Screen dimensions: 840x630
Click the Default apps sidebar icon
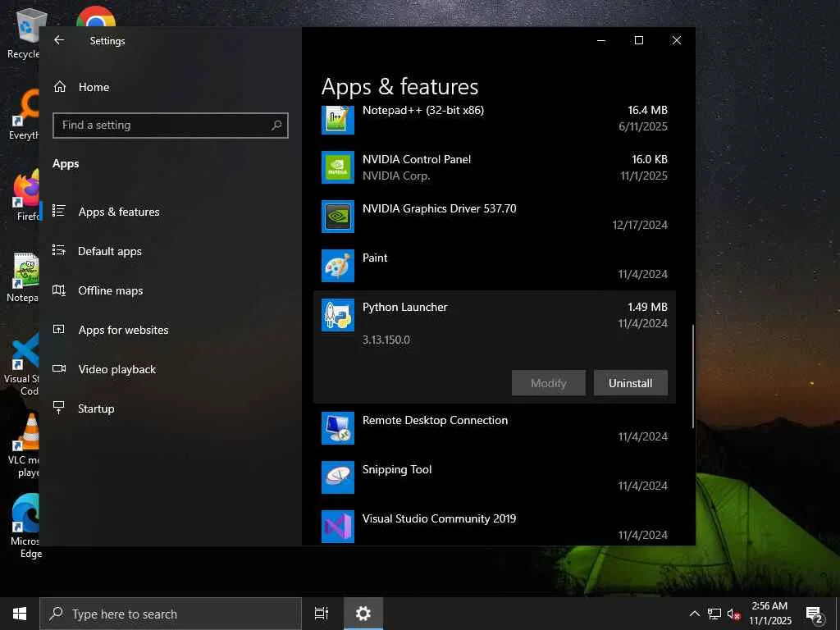tap(59, 250)
